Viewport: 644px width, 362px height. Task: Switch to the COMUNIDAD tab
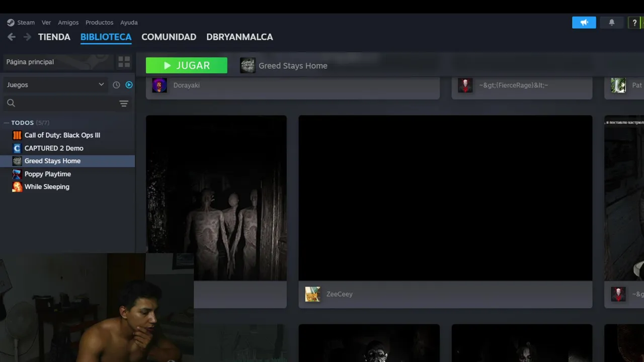click(169, 37)
